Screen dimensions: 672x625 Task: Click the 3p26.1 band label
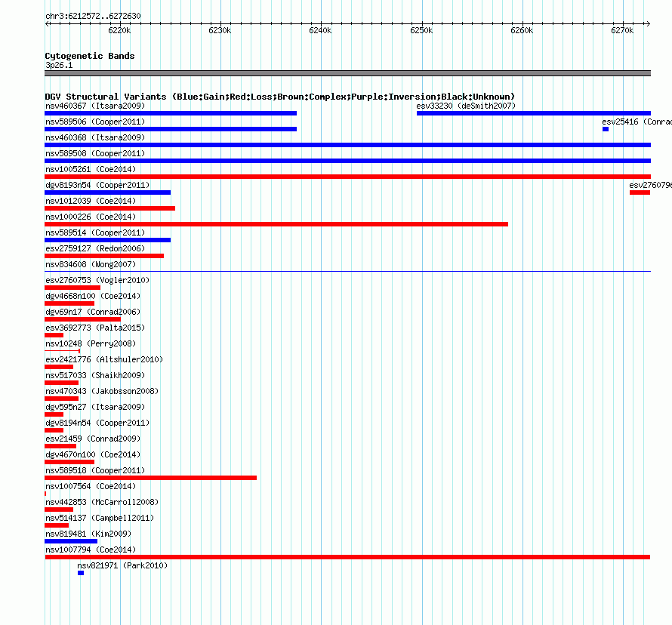pos(59,65)
